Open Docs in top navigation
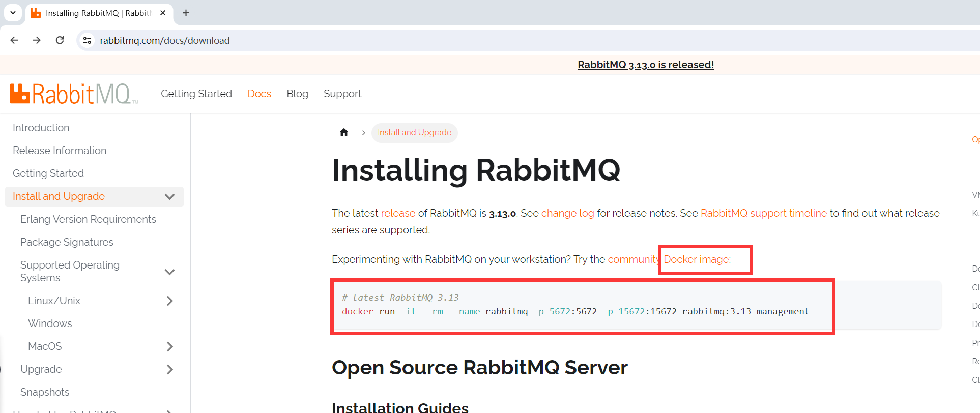 tap(259, 94)
